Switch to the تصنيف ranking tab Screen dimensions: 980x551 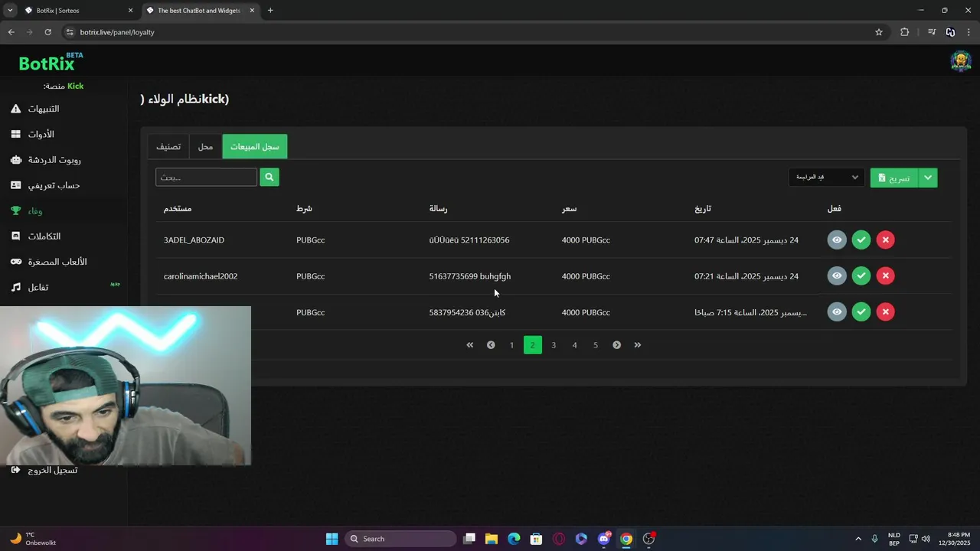click(168, 146)
